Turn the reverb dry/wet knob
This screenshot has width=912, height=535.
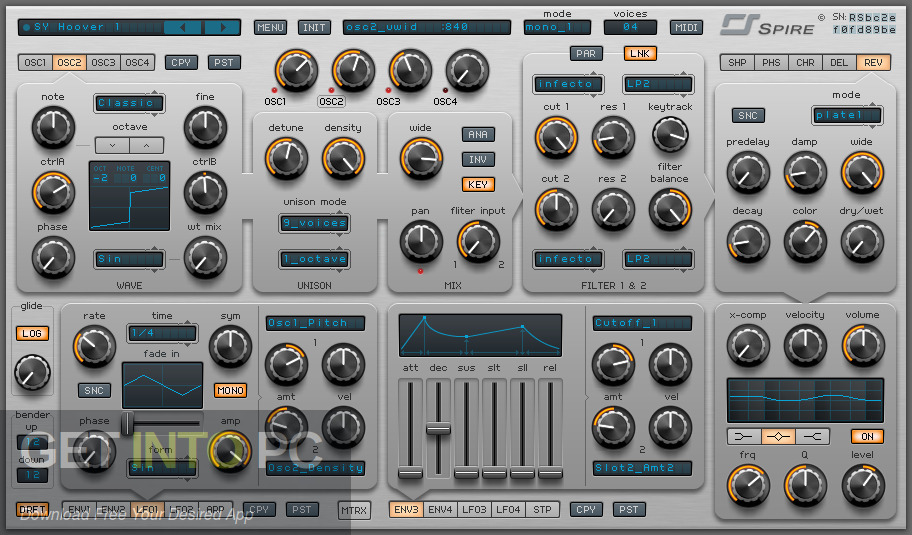(x=862, y=242)
